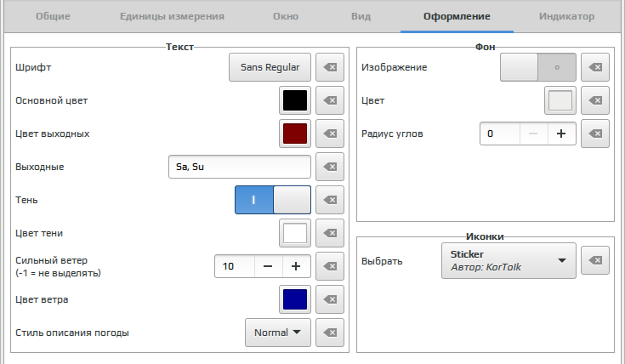Switch to the Индикатор tab

coord(567,16)
